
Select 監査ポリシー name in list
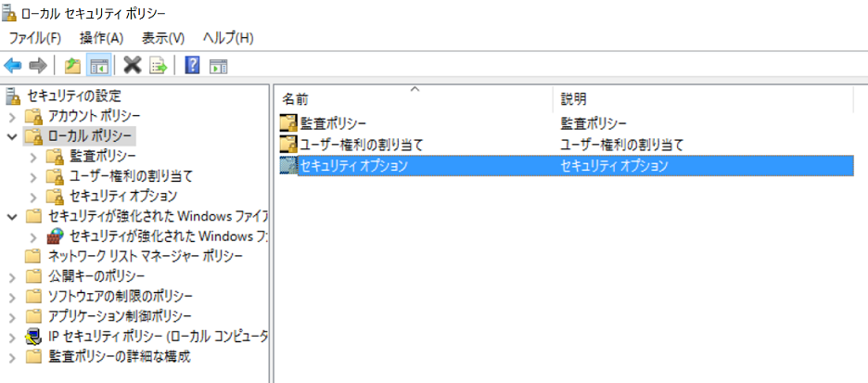point(333,122)
